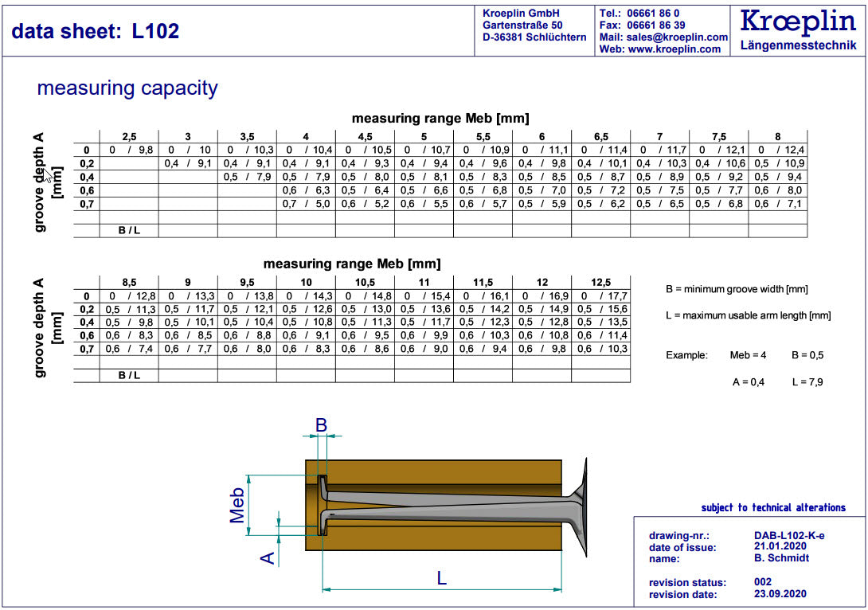This screenshot has height=610, width=868.
Task: Select the "B = minimum groove width" legend
Action: (737, 289)
